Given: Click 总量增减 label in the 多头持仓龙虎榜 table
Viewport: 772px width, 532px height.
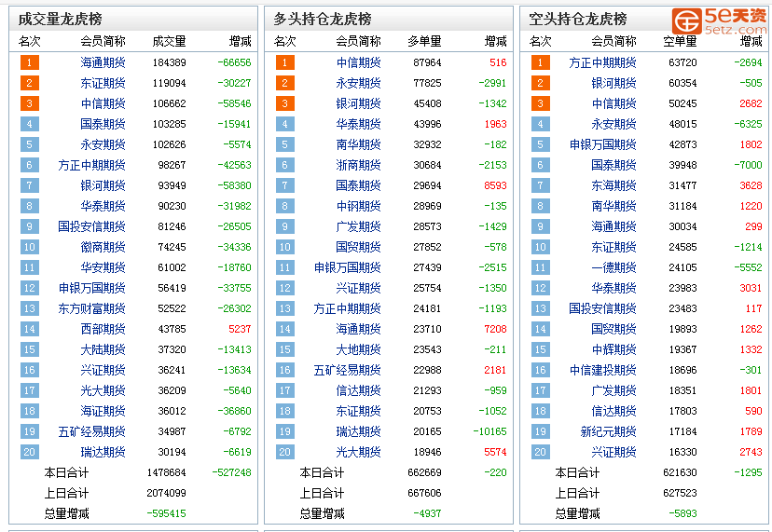Looking at the screenshot, I should coord(322,513).
